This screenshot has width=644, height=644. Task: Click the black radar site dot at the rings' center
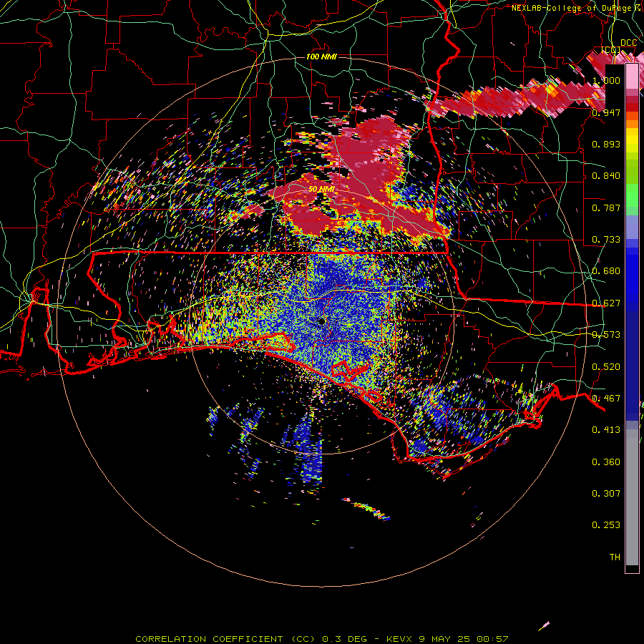322,321
